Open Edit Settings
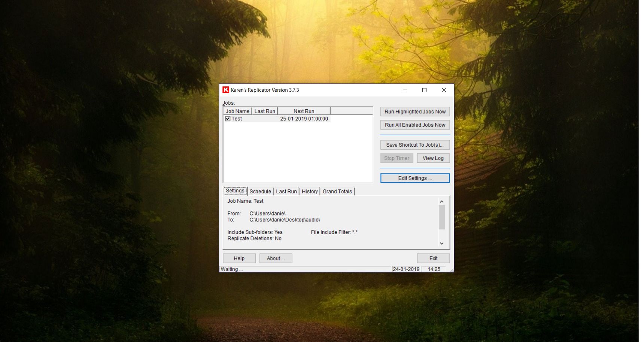This screenshot has width=644, height=342. 415,178
